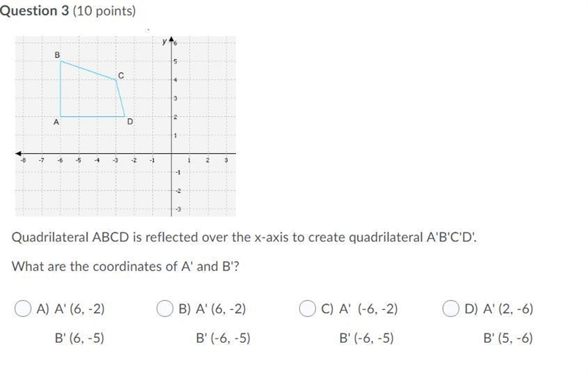Click point A label on graph
The image size is (588, 376).
(x=56, y=122)
